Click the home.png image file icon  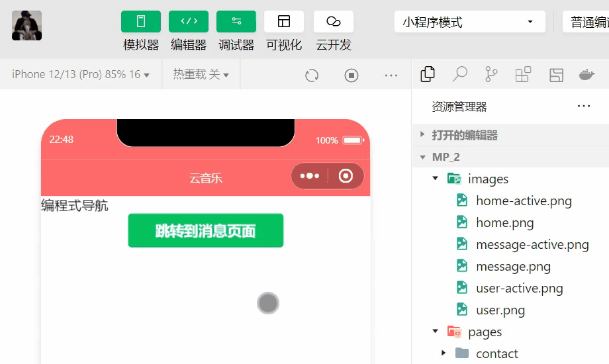[462, 222]
